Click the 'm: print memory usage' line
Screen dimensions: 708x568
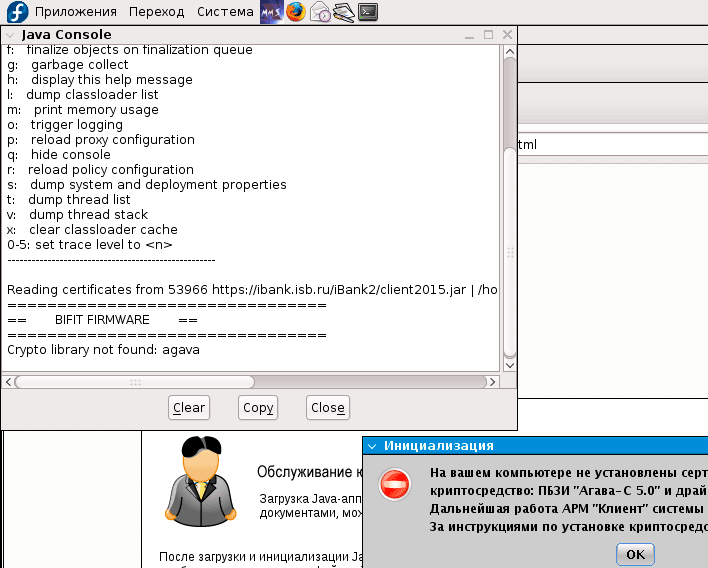83,110
